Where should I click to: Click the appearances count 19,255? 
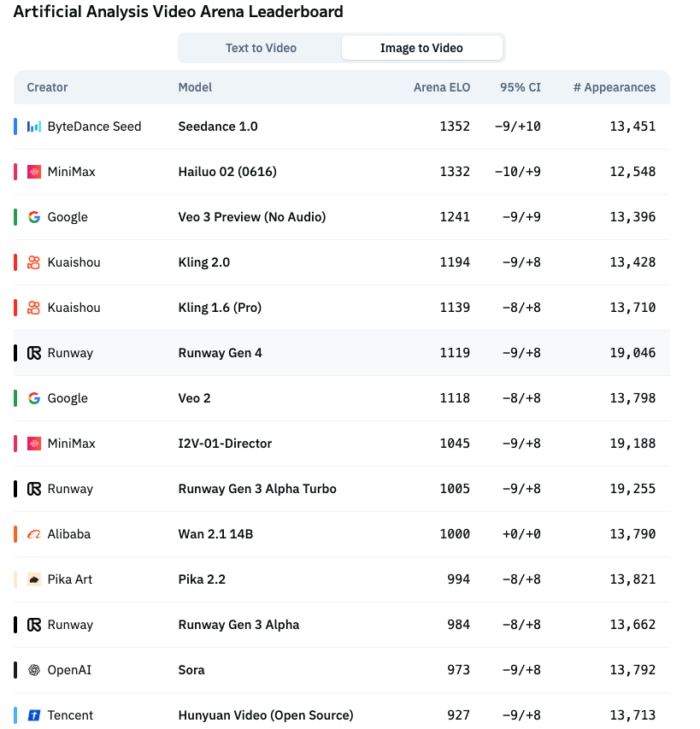(x=632, y=489)
